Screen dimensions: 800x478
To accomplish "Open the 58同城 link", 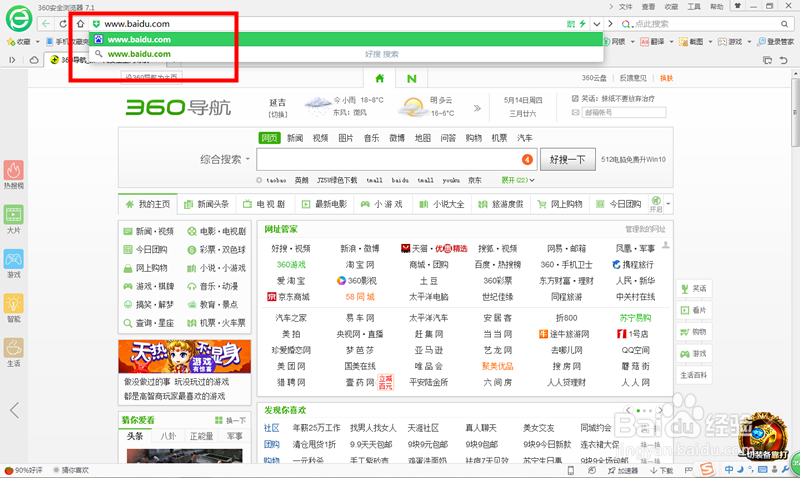I will tap(360, 297).
